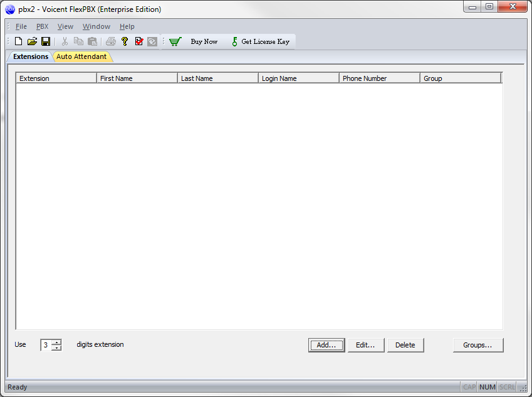Open the Help menu
Screen dimensions: 532x397
pos(127,26)
